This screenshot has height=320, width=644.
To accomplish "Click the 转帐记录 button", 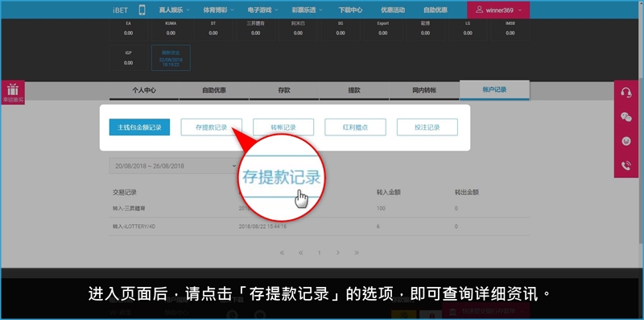I will (x=283, y=127).
